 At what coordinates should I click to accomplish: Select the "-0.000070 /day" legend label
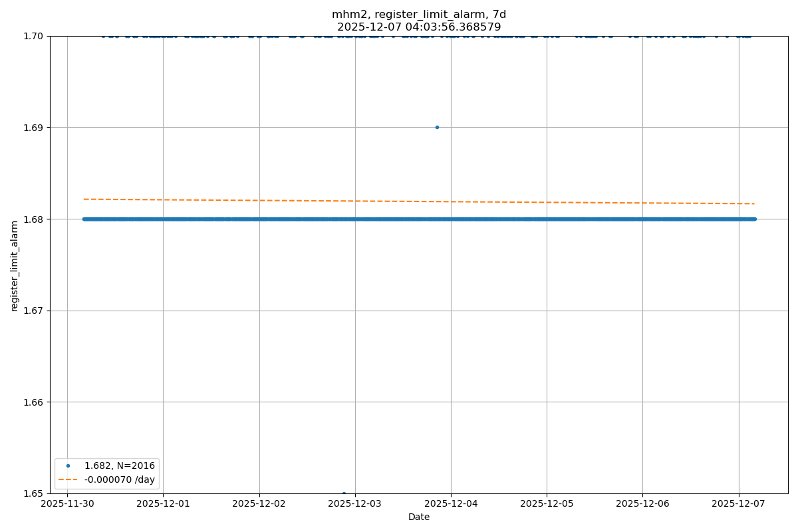[120, 479]
